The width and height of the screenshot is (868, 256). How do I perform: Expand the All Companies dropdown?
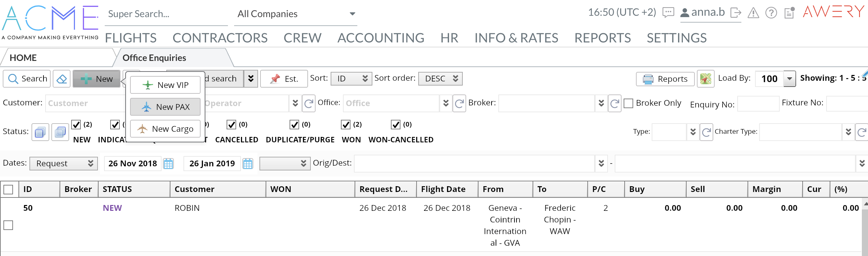(352, 14)
